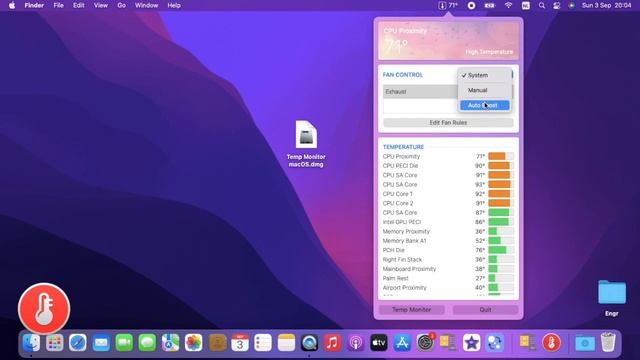This screenshot has height=360, width=640.
Task: Open the battery status menu
Action: (x=490, y=5)
